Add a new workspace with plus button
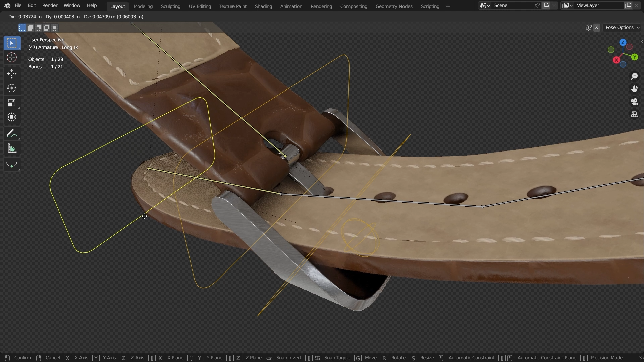Image resolution: width=644 pixels, height=362 pixels. coord(448,6)
